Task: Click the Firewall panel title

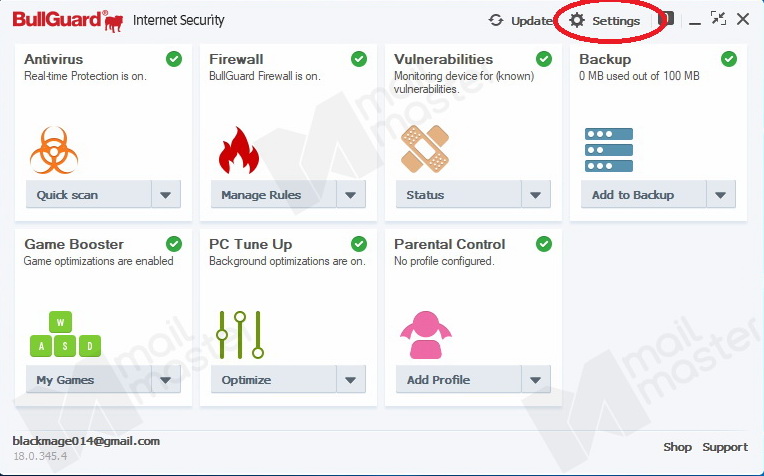Action: pos(236,59)
